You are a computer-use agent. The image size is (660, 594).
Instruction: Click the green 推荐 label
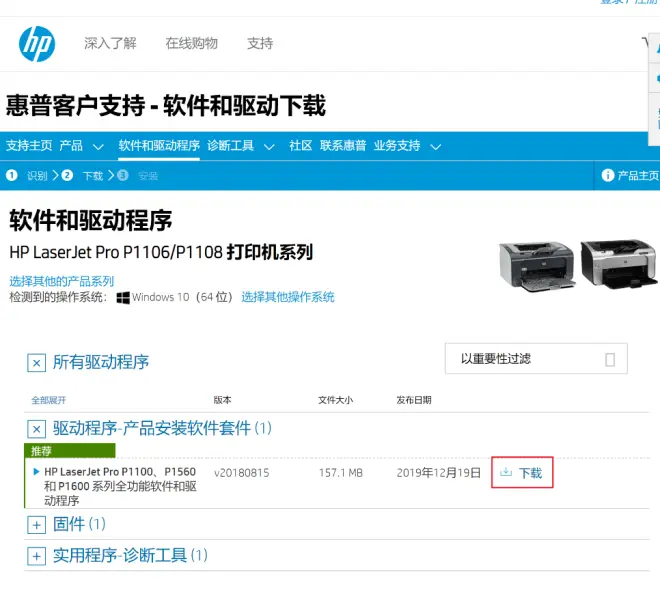coord(69,450)
